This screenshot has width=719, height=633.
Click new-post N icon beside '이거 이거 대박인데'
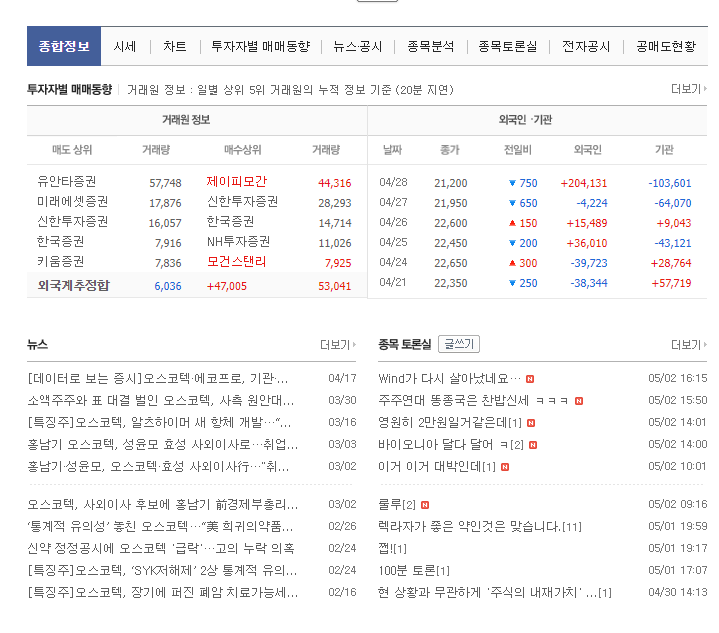tap(505, 467)
